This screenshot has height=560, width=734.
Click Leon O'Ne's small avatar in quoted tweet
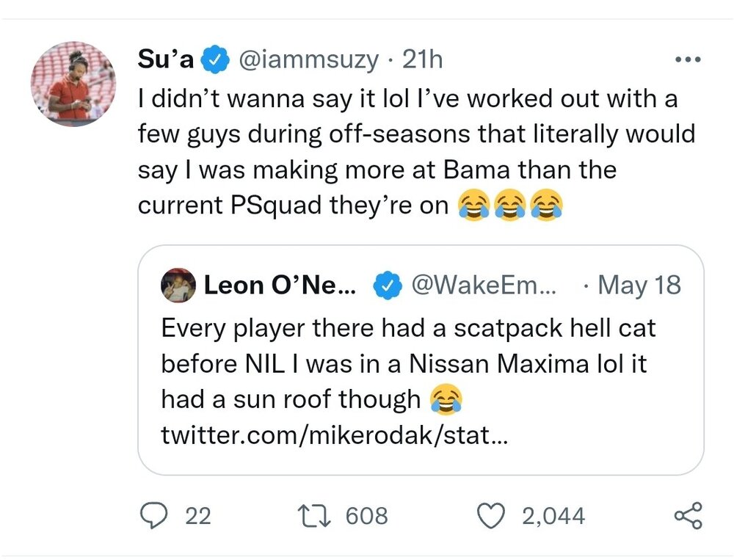click(x=179, y=285)
